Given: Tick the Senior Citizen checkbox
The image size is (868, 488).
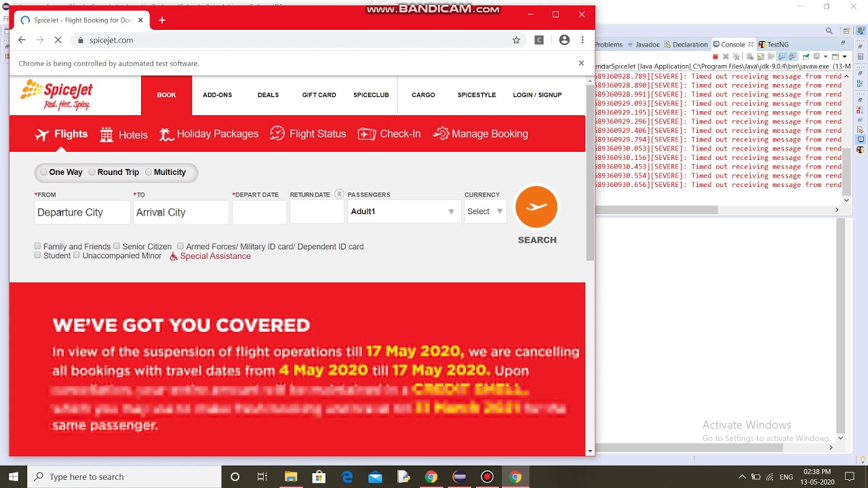Looking at the screenshot, I should (117, 246).
